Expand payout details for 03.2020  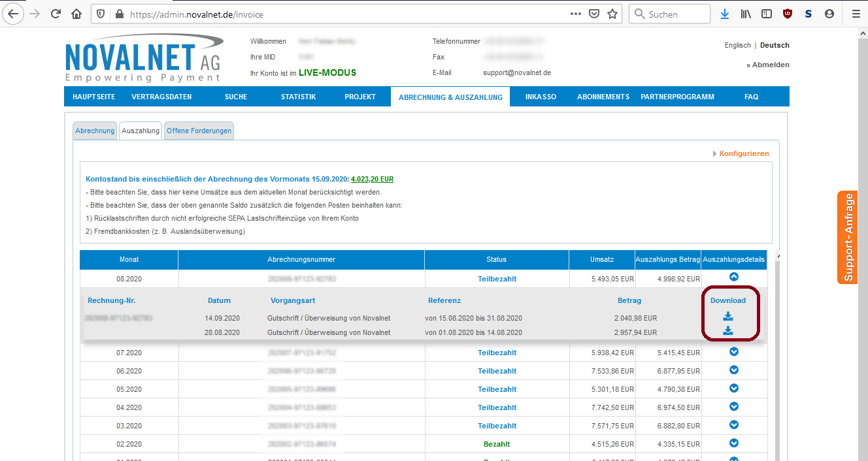pos(733,425)
